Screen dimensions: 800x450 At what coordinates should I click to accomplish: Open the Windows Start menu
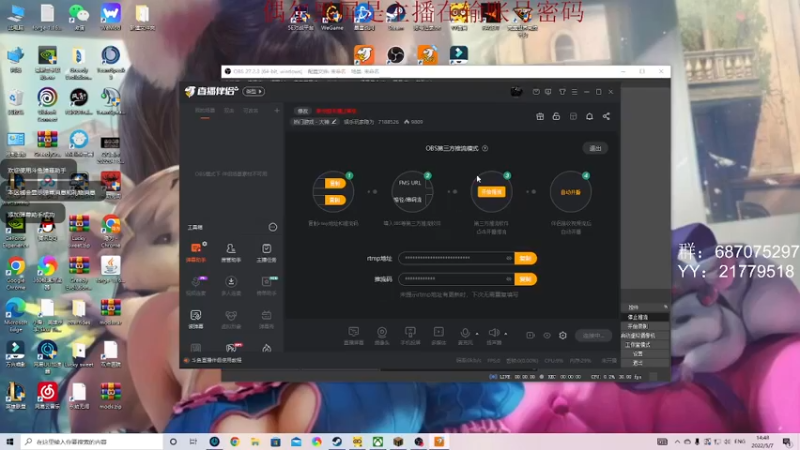pyautogui.click(x=10, y=441)
